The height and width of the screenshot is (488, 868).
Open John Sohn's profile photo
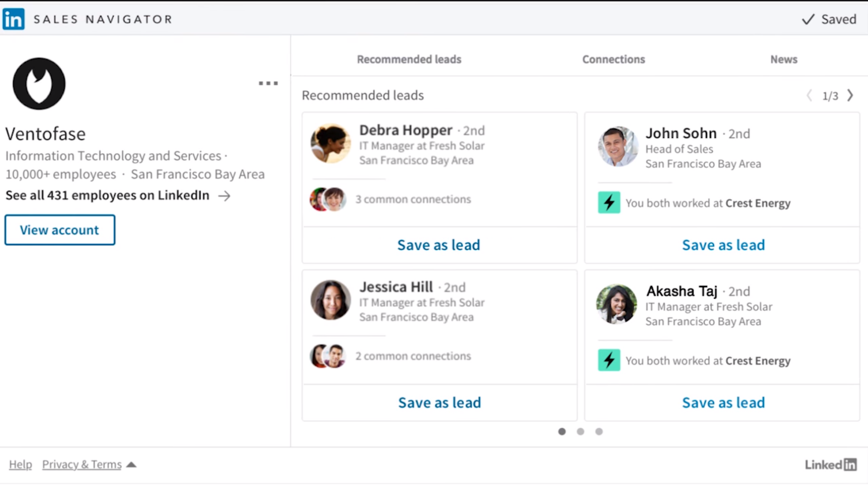point(617,147)
